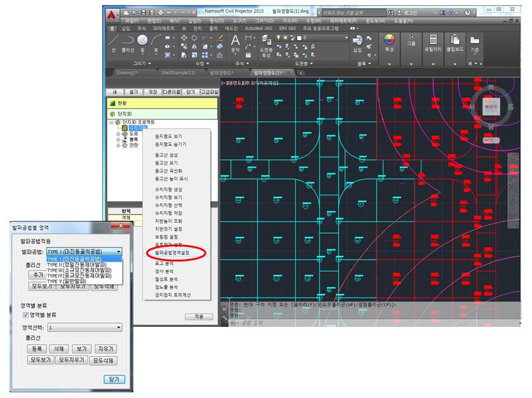The height and width of the screenshot is (398, 532).
Task: Open Layer Properties (도면층 특성)
Action: tap(266, 46)
